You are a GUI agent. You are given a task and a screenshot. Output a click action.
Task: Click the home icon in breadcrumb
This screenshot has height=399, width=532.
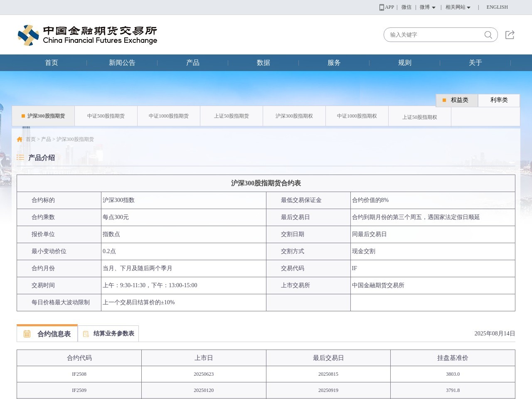click(20, 139)
